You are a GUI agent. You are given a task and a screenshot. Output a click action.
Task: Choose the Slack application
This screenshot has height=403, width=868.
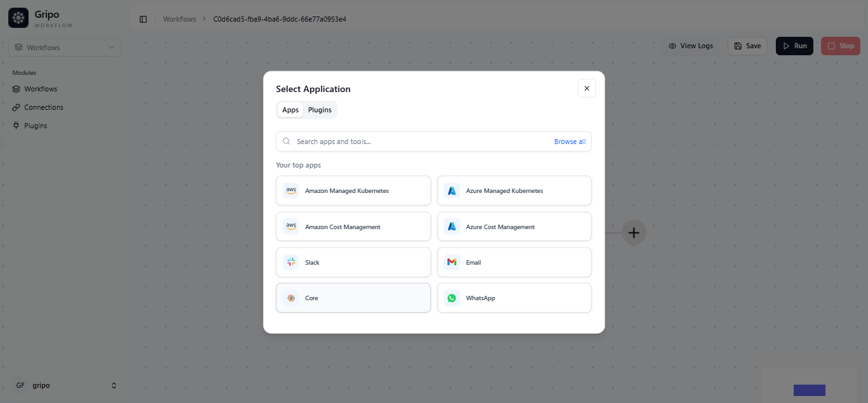[x=353, y=262]
